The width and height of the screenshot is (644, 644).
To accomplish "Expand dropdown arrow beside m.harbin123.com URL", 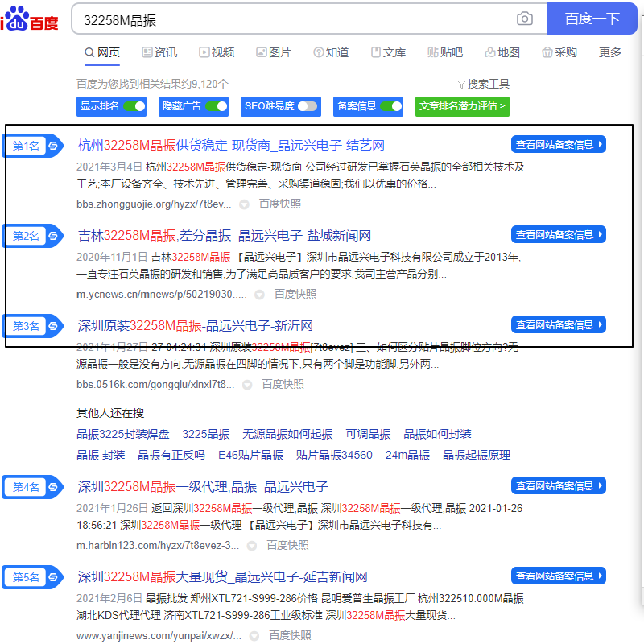I will point(252,547).
